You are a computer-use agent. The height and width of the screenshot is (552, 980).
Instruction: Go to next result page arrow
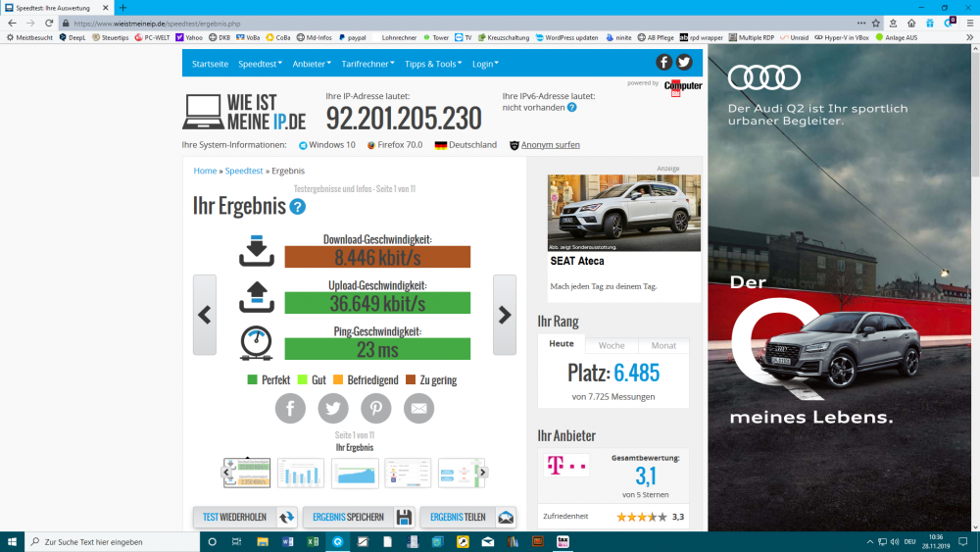505,315
